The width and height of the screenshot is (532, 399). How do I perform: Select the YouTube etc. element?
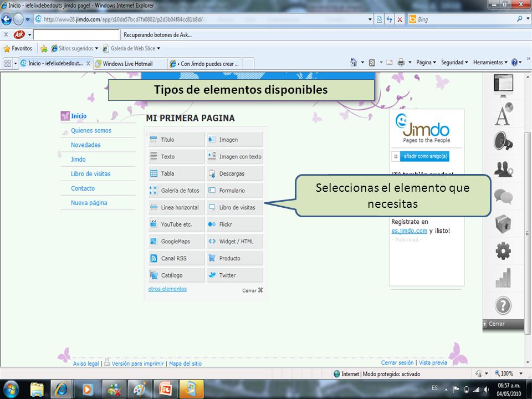[x=176, y=224]
